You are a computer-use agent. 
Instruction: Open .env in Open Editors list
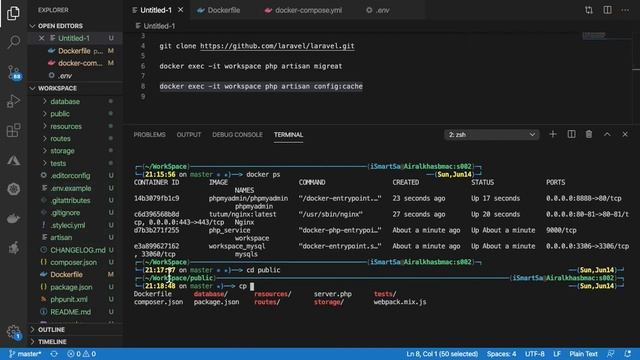[x=75, y=76]
